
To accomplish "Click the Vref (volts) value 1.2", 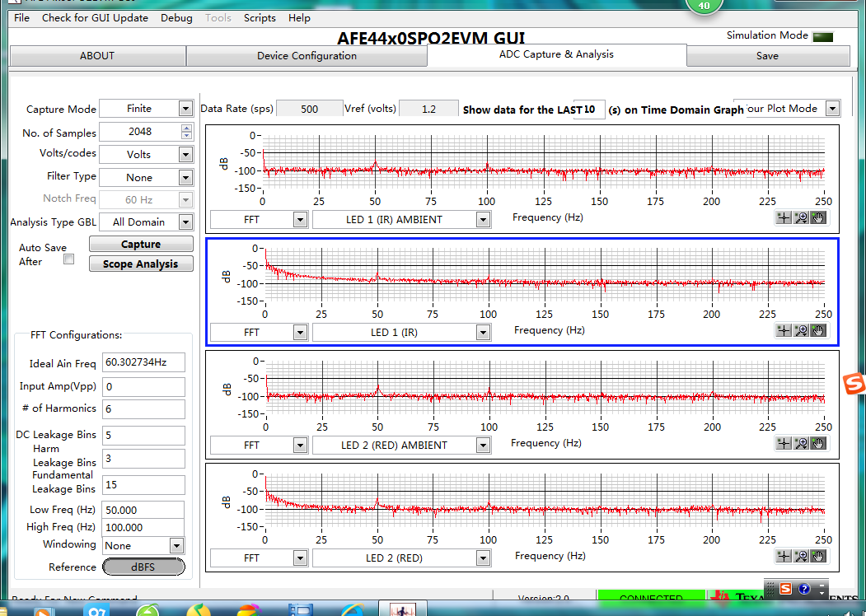I will pos(428,109).
